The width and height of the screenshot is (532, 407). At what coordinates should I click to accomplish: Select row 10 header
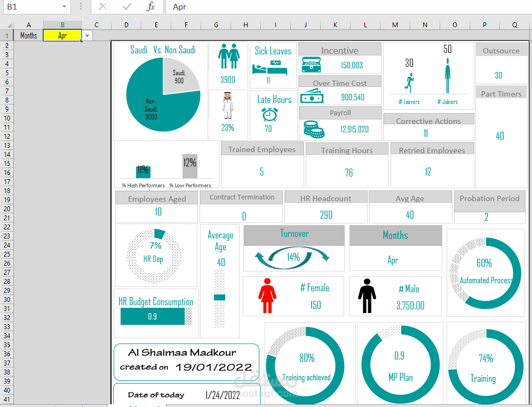[x=7, y=118]
